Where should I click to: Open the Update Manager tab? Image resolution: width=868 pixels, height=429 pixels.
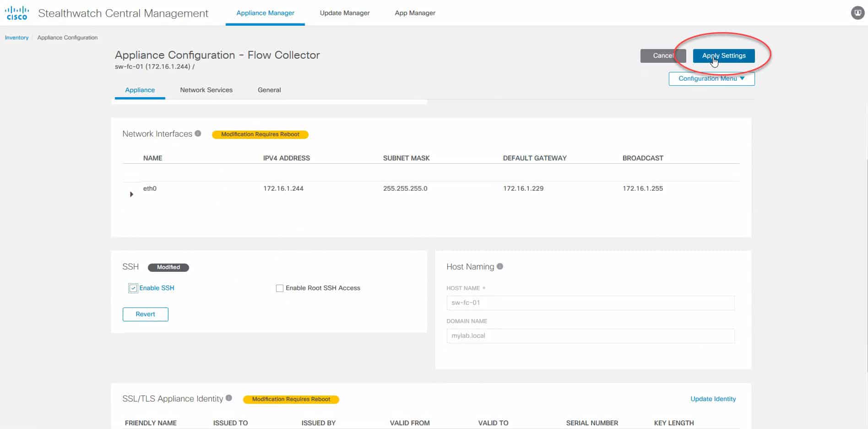[345, 13]
